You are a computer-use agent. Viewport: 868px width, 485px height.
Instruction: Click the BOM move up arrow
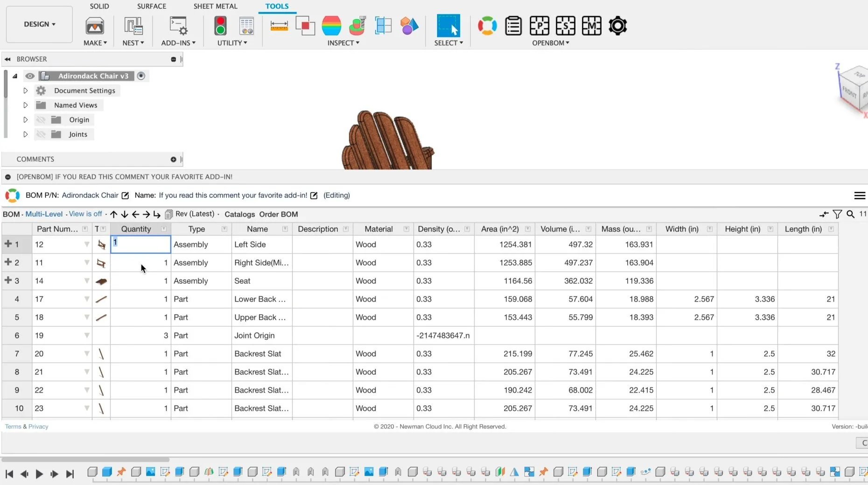pos(114,214)
